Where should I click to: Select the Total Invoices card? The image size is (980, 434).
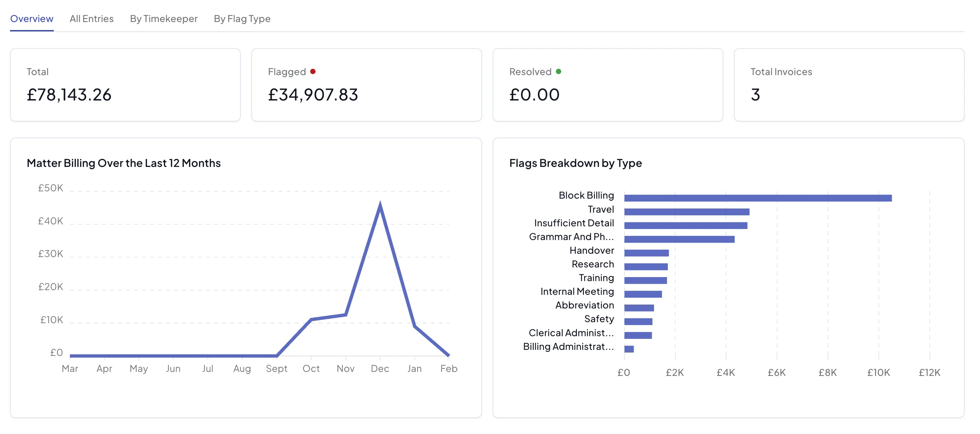tap(849, 85)
